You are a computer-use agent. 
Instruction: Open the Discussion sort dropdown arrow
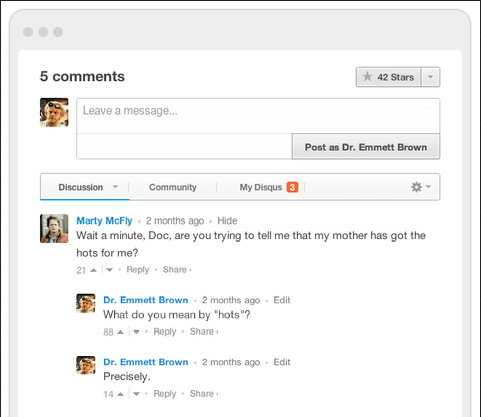point(115,187)
